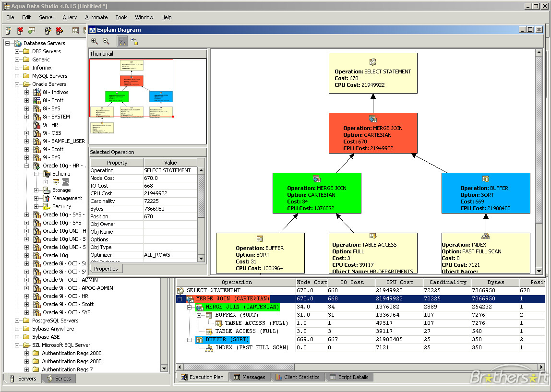Expand the PostgreSQL Servers folder

pos(17,321)
